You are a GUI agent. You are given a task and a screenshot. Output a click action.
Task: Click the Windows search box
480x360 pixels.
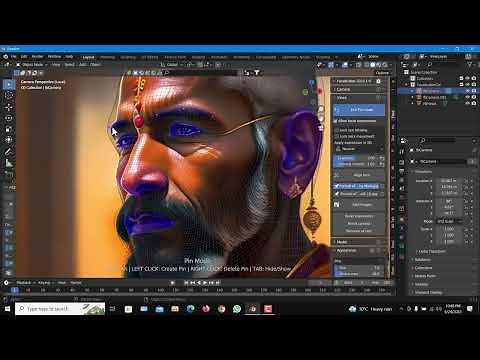click(60, 309)
